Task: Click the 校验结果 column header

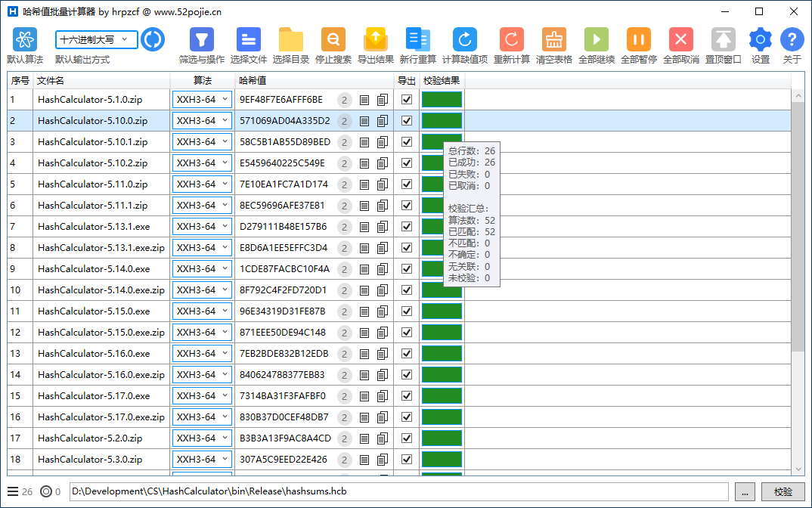Action: click(442, 81)
